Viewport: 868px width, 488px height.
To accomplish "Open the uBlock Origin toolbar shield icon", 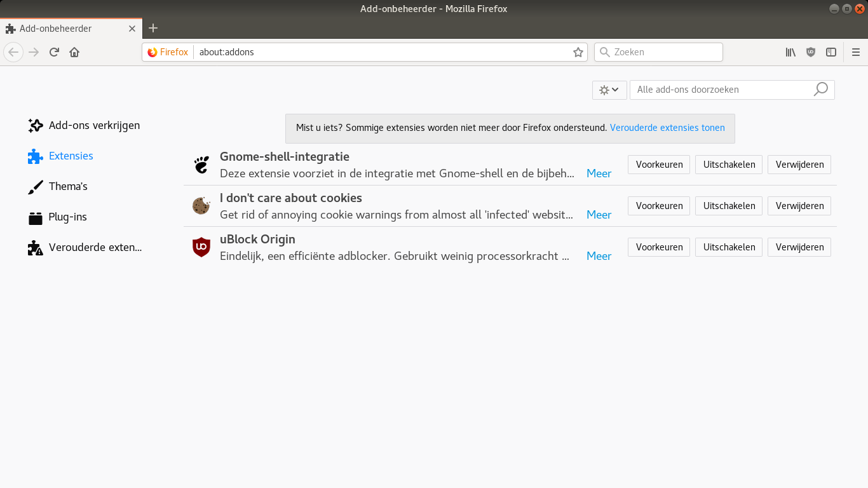I will coord(811,52).
